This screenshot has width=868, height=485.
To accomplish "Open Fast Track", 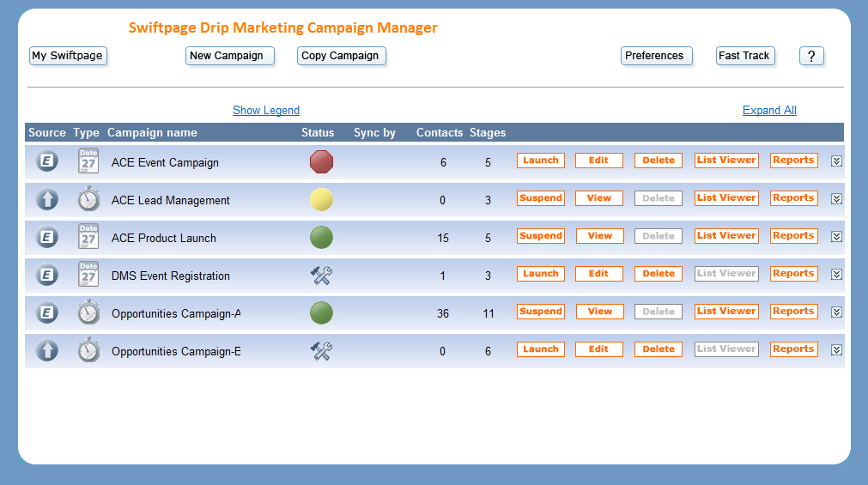I will (x=746, y=56).
